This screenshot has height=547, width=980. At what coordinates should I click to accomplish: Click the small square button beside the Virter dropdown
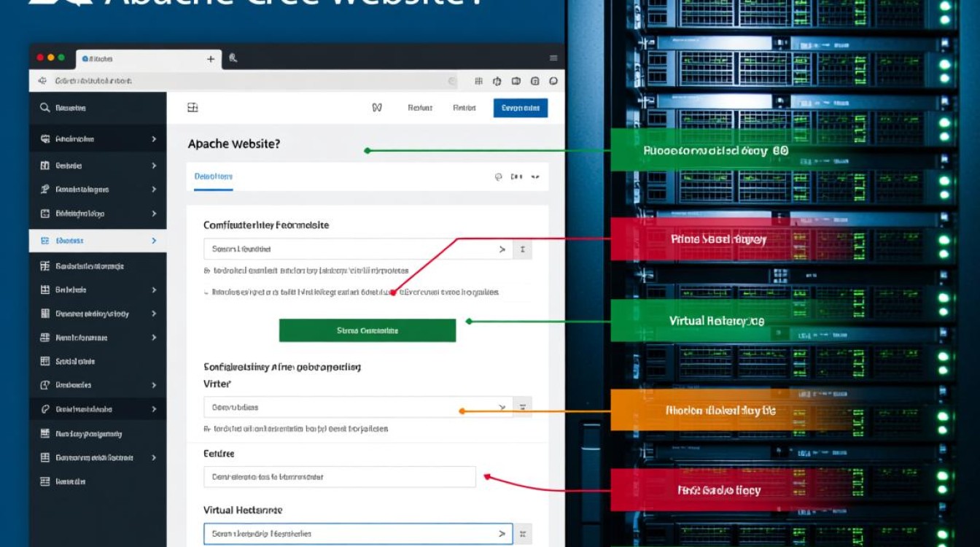pyautogui.click(x=522, y=407)
